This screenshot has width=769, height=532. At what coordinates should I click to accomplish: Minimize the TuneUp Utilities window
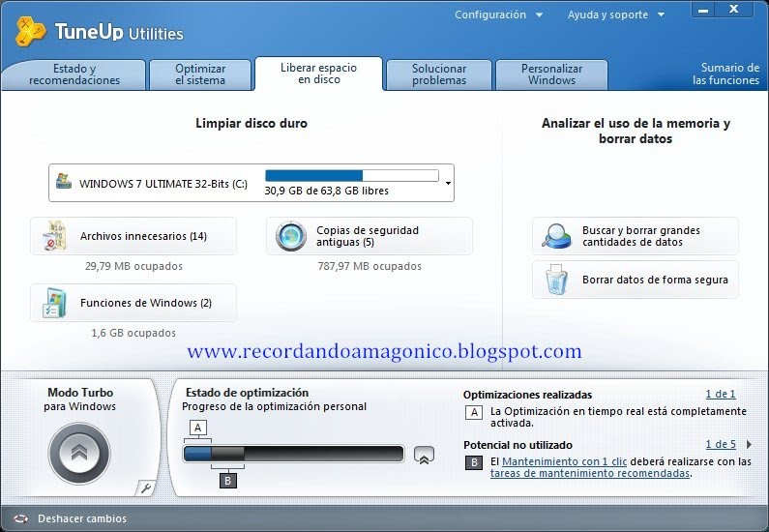tap(703, 10)
